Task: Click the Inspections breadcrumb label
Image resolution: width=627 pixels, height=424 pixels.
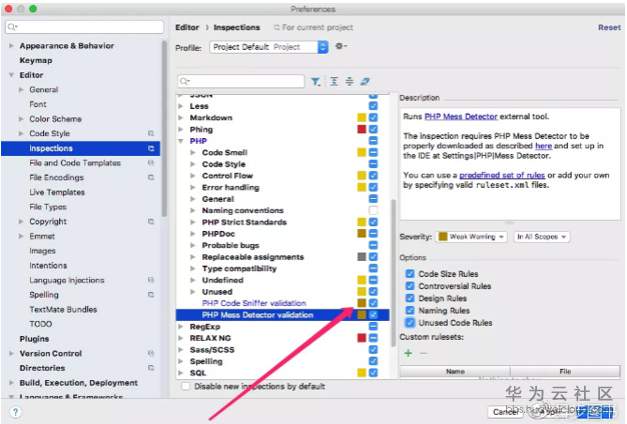Action: 237,27
